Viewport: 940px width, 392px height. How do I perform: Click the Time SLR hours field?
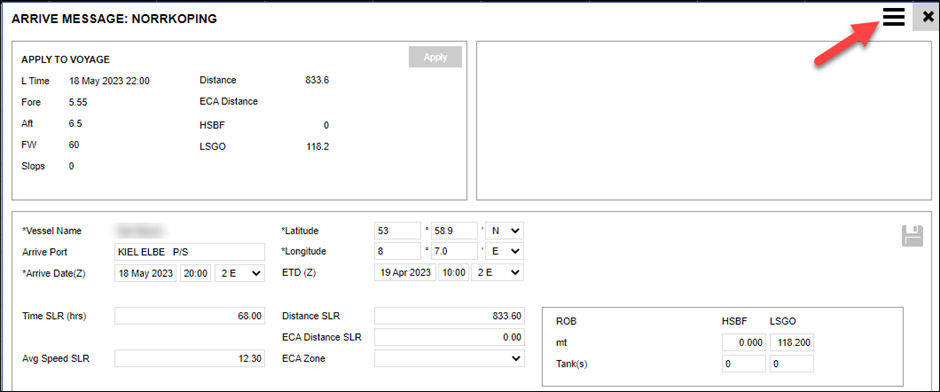tap(189, 316)
